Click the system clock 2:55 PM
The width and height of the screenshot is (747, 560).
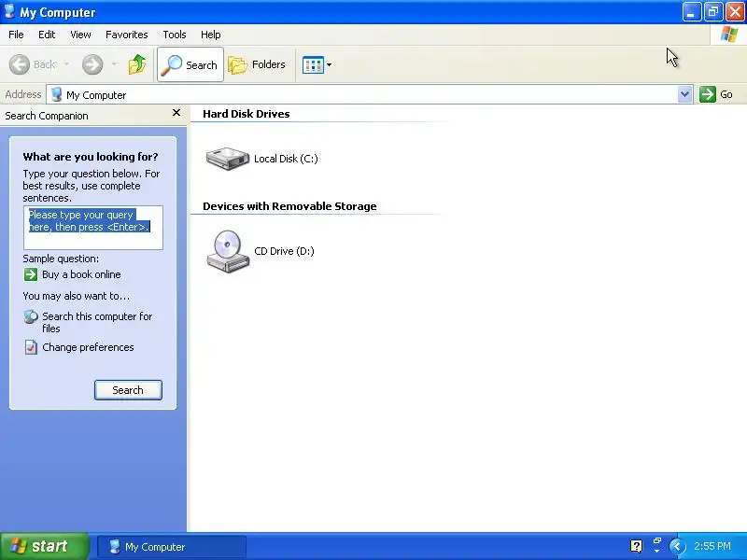coord(712,546)
